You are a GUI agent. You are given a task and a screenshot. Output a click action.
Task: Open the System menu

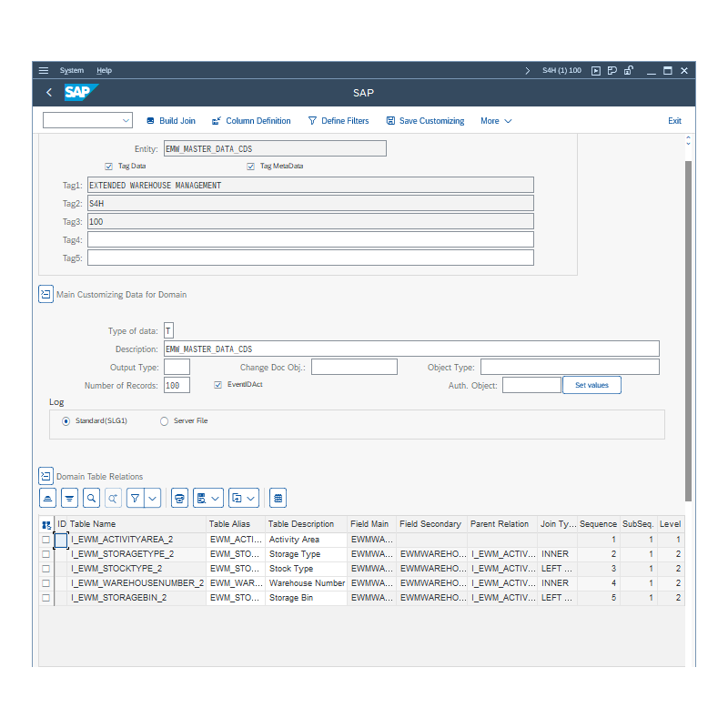click(x=72, y=70)
